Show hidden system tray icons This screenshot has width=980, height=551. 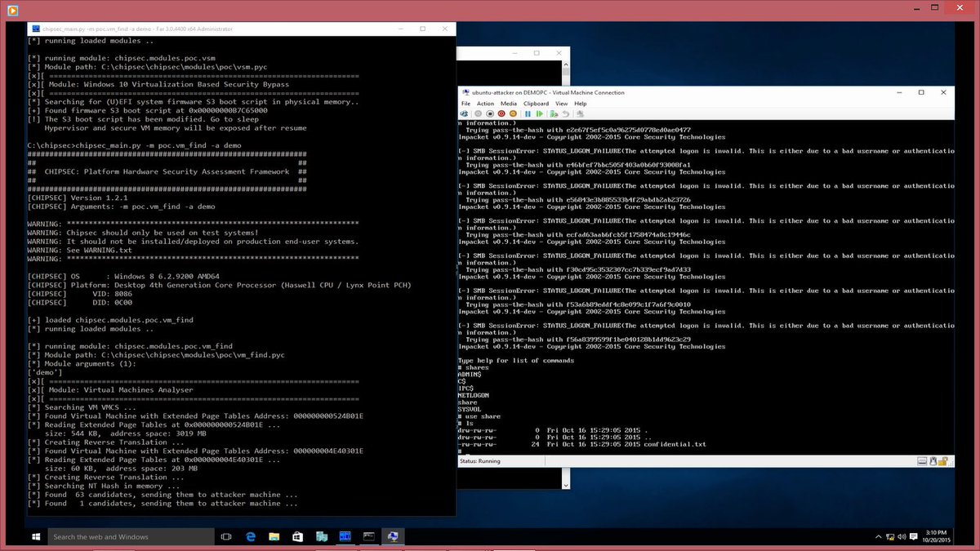(x=878, y=536)
